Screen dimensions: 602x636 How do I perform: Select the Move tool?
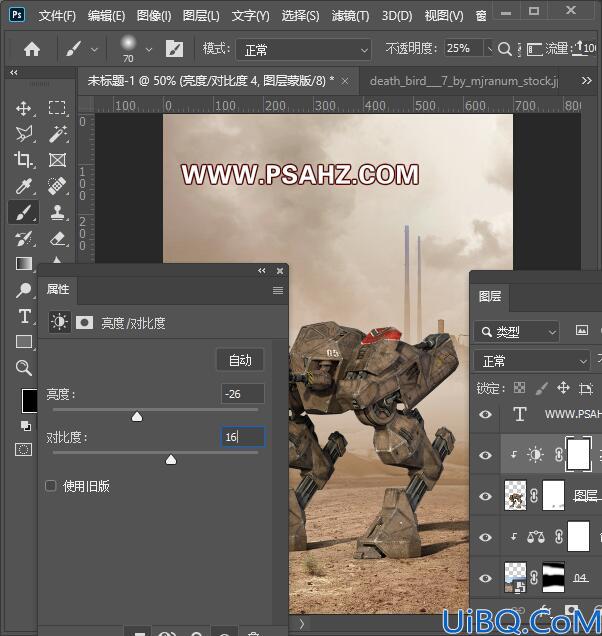[x=24, y=108]
